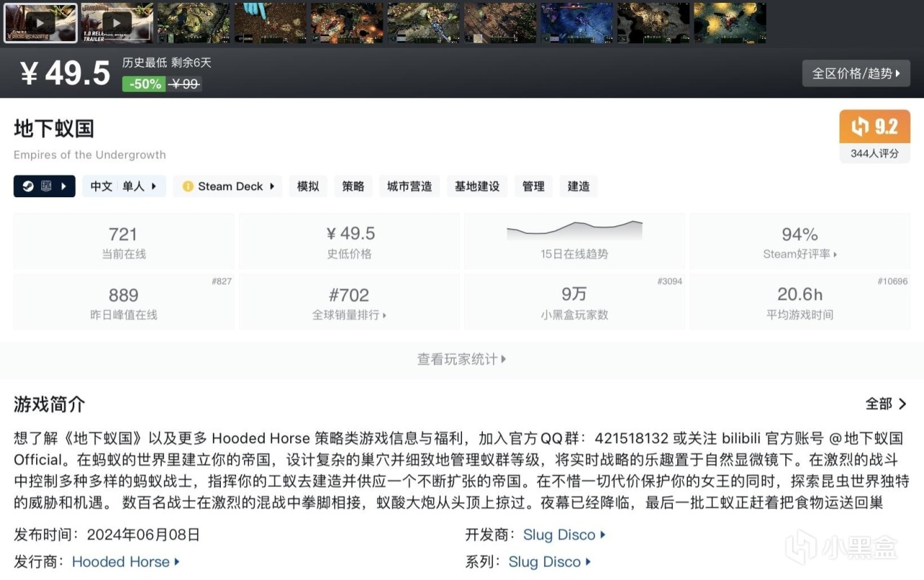924x580 pixels.
Task: Expand 查看玩家统计 player statistics
Action: [x=462, y=359]
